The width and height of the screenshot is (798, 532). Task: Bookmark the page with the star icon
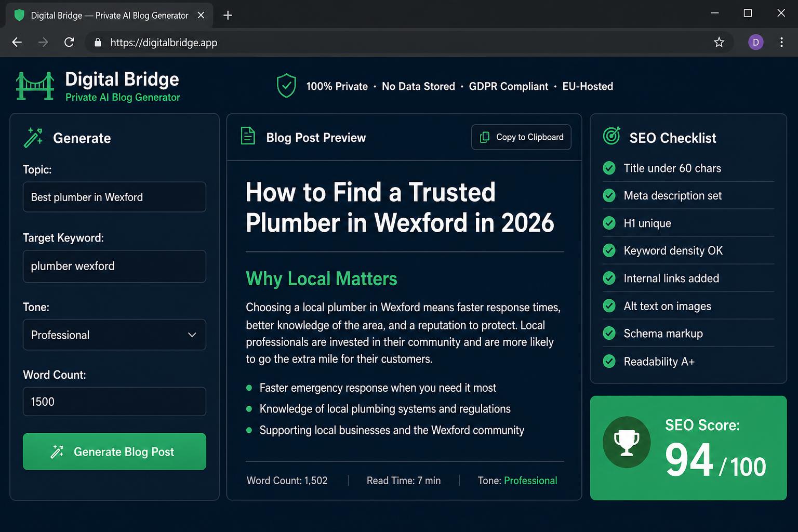point(719,43)
